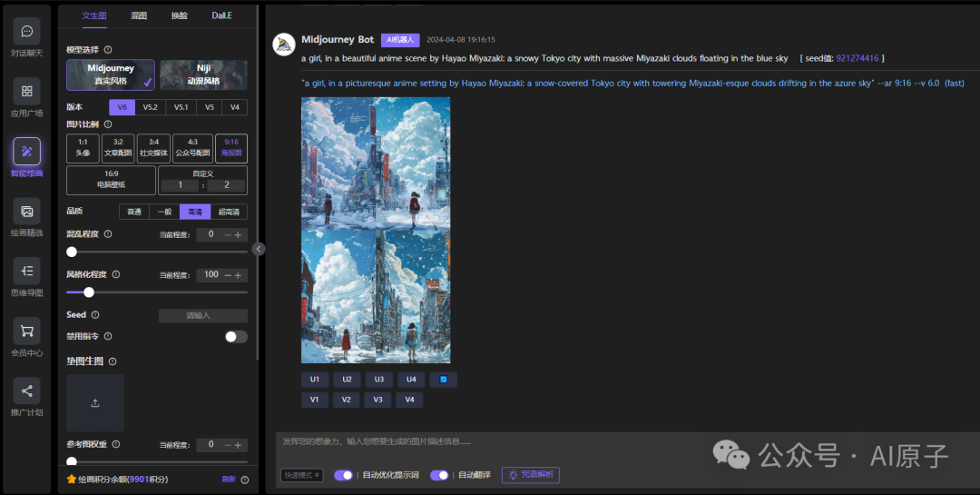The width and height of the screenshot is (980, 495).
Task: Choose 高清 quality option
Action: [195, 212]
